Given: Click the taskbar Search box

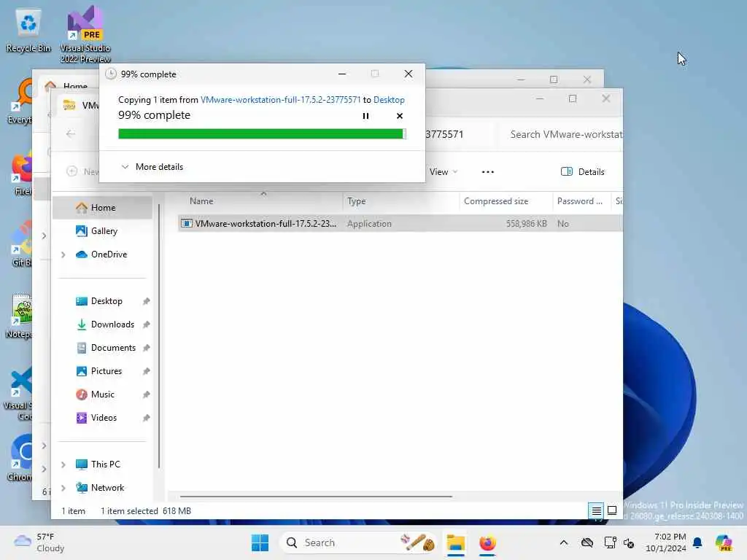Looking at the screenshot, I should pyautogui.click(x=358, y=542).
